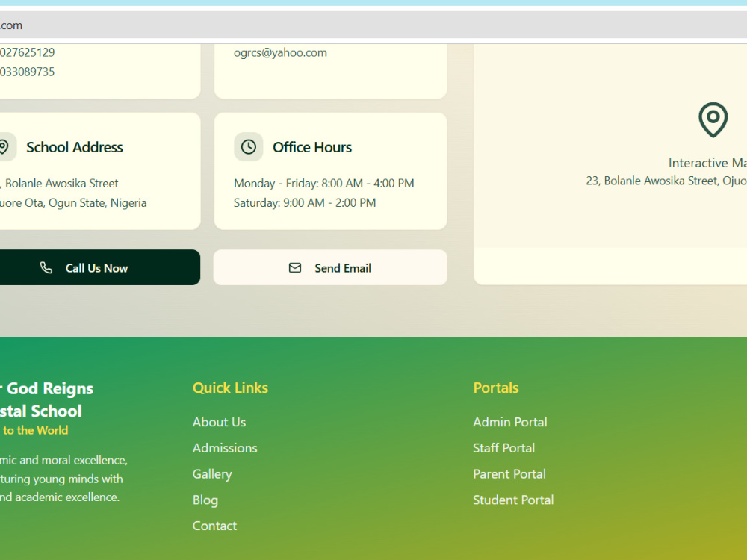Click the Call Us Now button
Image resolution: width=747 pixels, height=560 pixels.
99,267
